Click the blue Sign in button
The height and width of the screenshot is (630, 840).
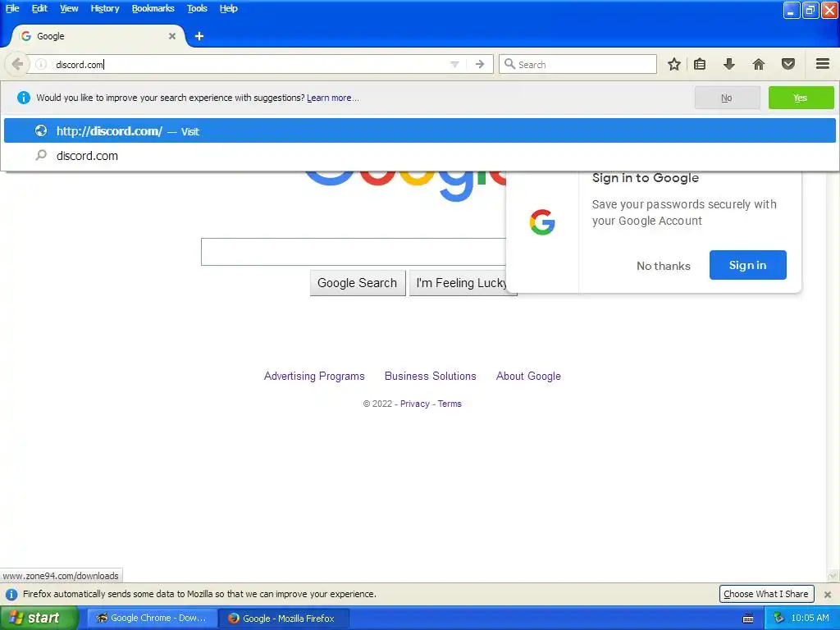(x=747, y=265)
